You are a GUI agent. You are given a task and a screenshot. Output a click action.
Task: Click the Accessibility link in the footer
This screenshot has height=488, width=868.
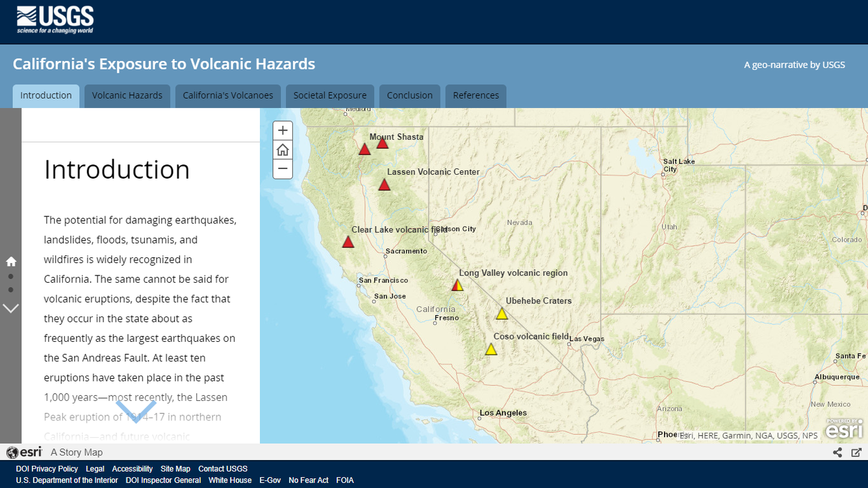(x=132, y=469)
